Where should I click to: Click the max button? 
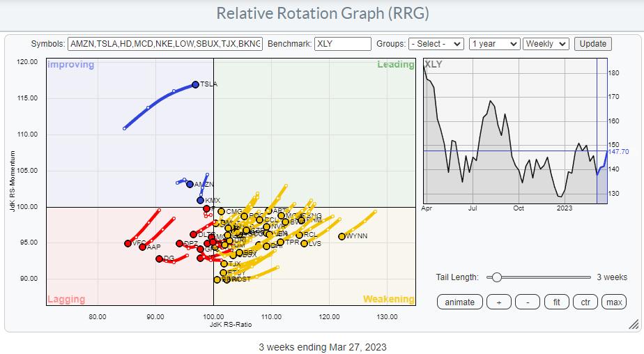614,302
